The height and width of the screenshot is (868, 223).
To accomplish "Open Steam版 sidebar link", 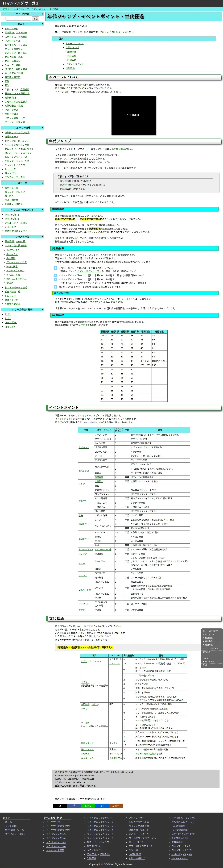I will [x=20, y=241].
